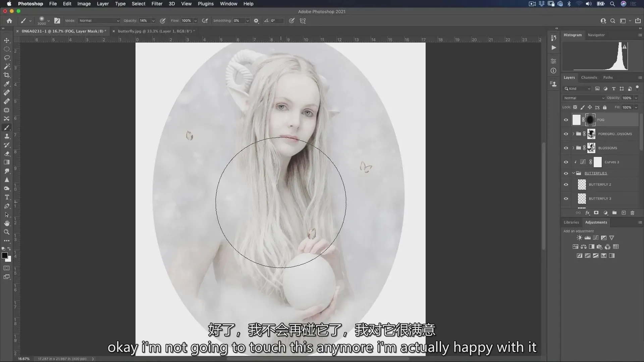Switch to the Channels tab
The height and width of the screenshot is (362, 644).
(x=589, y=77)
